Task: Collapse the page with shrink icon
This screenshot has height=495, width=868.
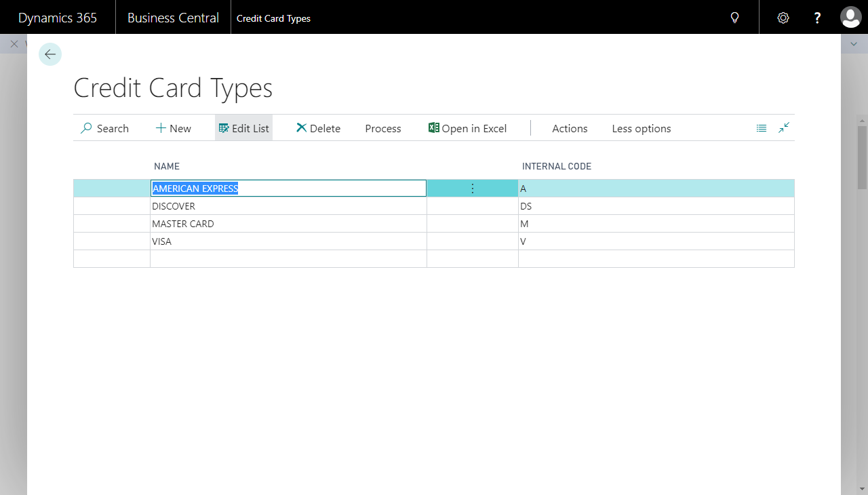Action: click(785, 127)
